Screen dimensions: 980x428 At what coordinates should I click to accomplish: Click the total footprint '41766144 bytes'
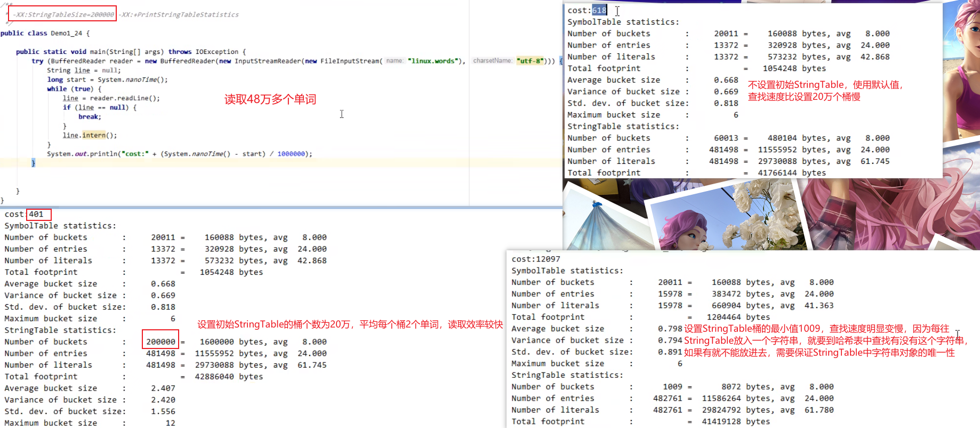792,173
